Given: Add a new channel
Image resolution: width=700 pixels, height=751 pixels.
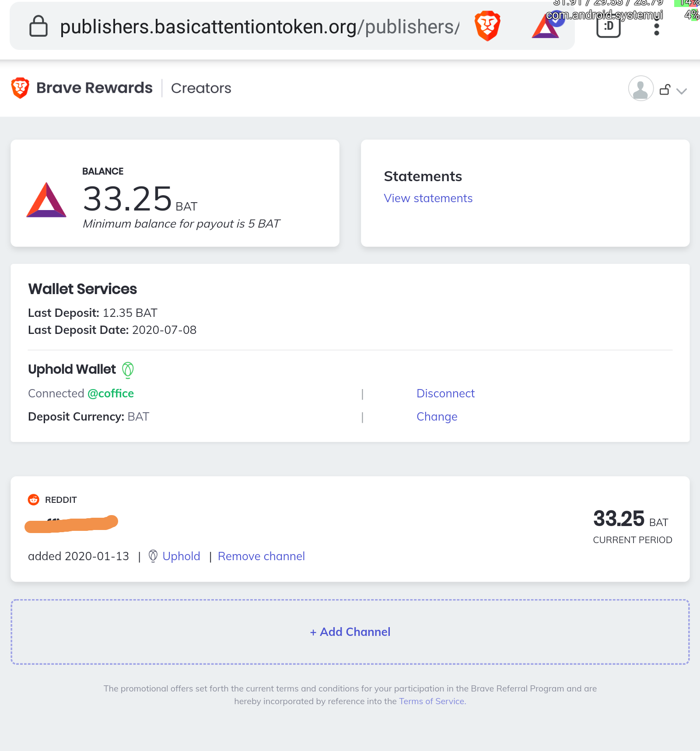Looking at the screenshot, I should [x=350, y=632].
